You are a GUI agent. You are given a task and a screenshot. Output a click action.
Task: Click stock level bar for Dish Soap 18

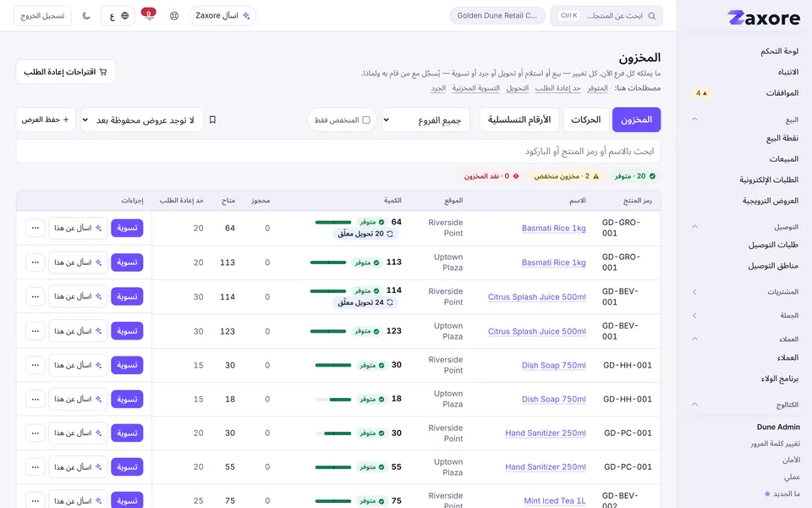click(x=333, y=399)
